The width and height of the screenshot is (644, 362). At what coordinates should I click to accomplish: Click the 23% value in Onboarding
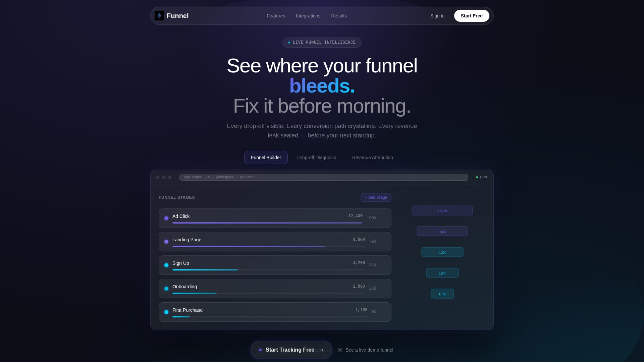tap(373, 288)
